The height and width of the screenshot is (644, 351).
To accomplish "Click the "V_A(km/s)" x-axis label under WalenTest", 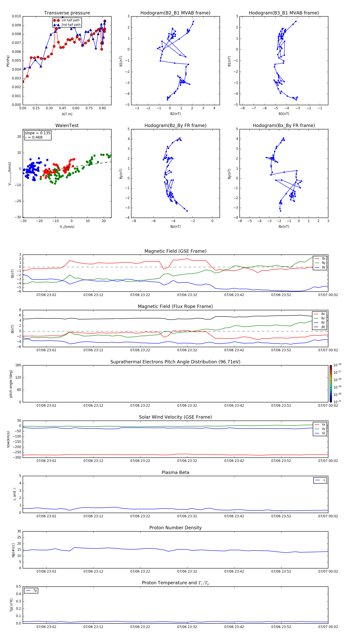I will pos(67,227).
